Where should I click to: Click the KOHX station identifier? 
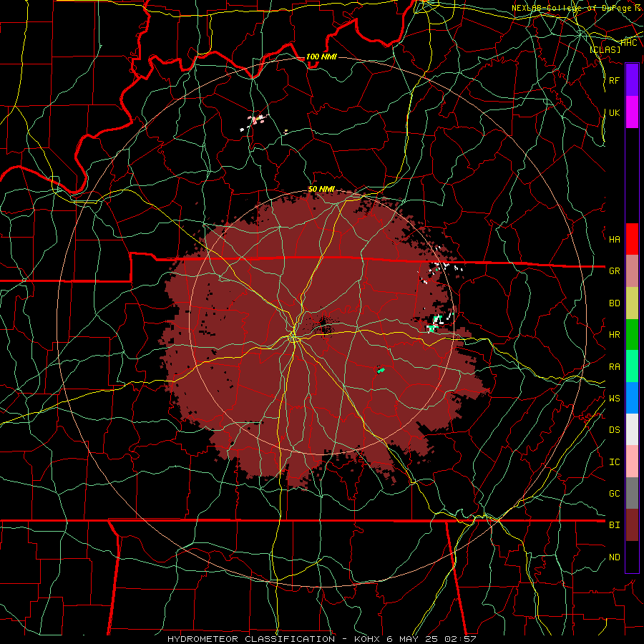tap(367, 639)
